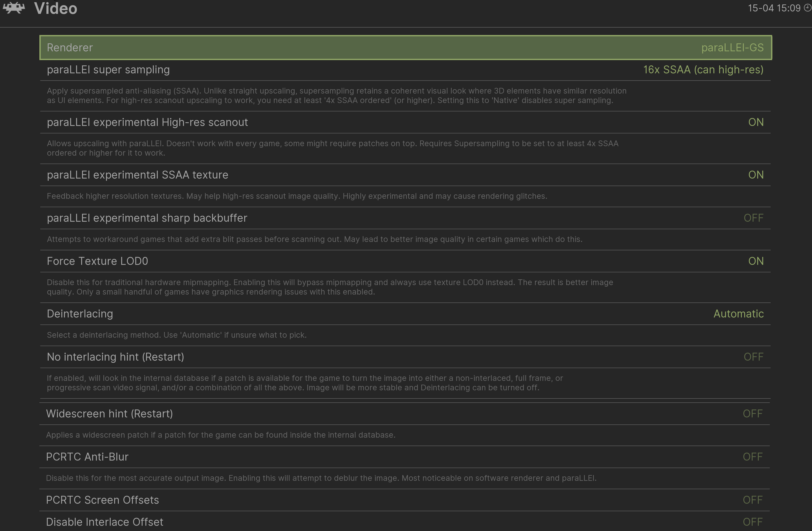Toggle paraLLEl experimental High-res scanout
Viewport: 812px width, 531px height.
[x=756, y=122]
